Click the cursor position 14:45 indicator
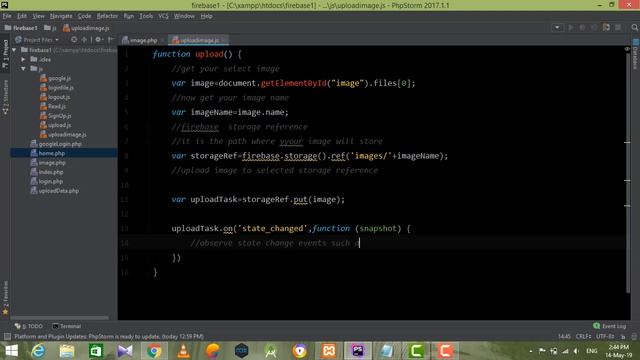Image resolution: width=640 pixels, height=360 pixels. coord(564,336)
